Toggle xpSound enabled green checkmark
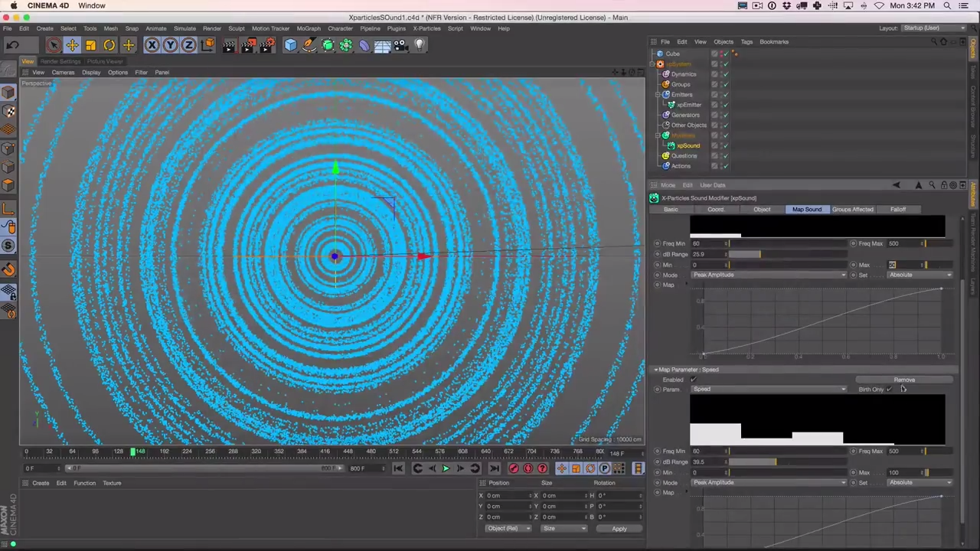Image resolution: width=980 pixels, height=551 pixels. 725,145
